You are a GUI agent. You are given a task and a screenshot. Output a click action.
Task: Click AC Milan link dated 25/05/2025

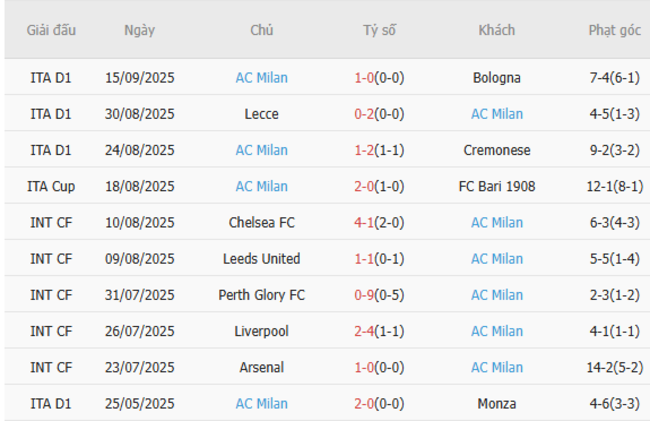click(x=261, y=404)
